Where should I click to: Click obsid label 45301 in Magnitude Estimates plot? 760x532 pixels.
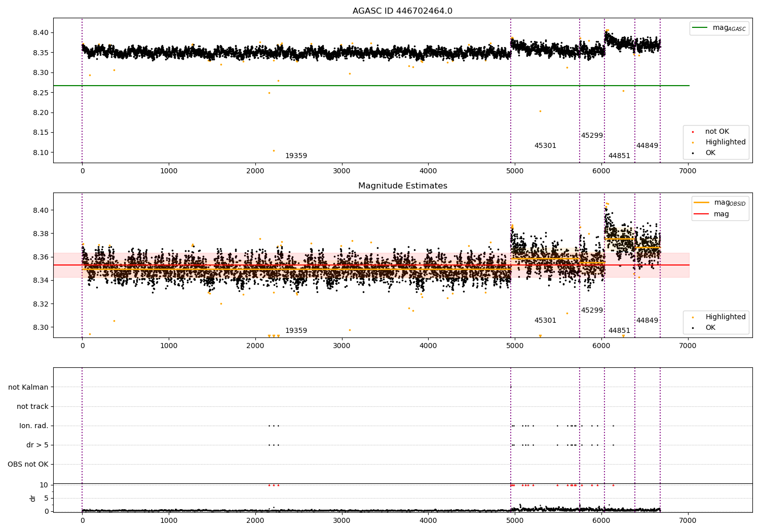point(545,321)
